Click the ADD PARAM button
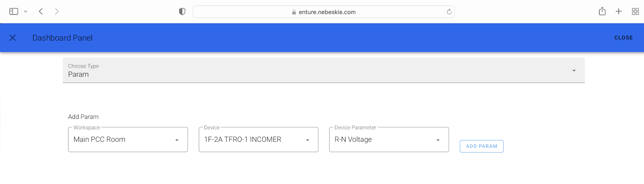The height and width of the screenshot is (184, 644). point(481,146)
